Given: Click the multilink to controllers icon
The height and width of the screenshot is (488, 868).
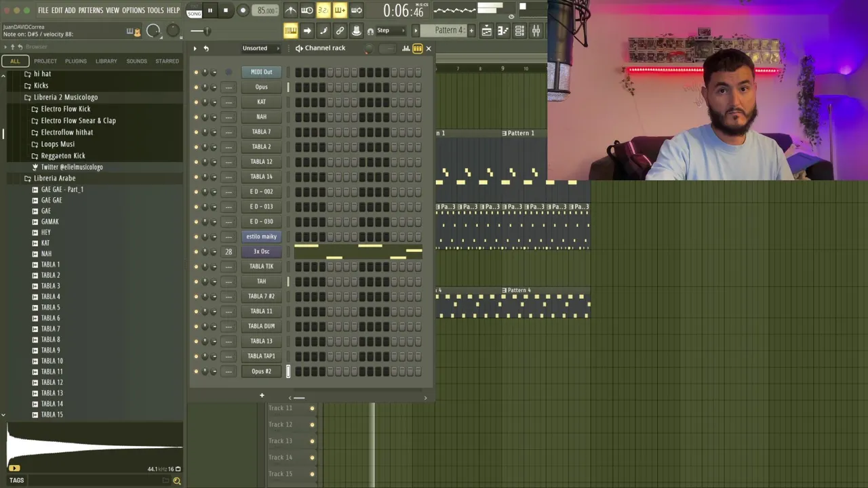Looking at the screenshot, I should coord(340,30).
